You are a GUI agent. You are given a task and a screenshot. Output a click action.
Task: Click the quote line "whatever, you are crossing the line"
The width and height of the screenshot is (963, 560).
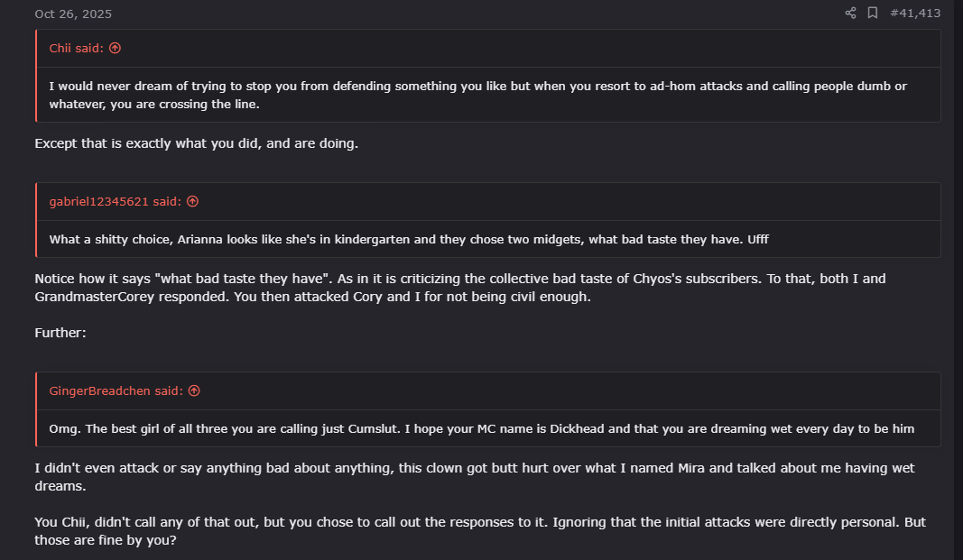153,104
